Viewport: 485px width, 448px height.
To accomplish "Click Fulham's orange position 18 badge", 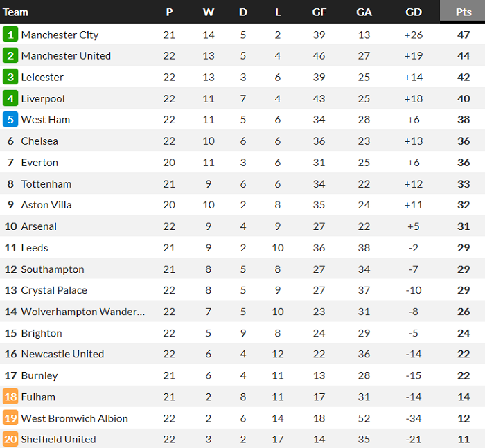I will pyautogui.click(x=10, y=397).
